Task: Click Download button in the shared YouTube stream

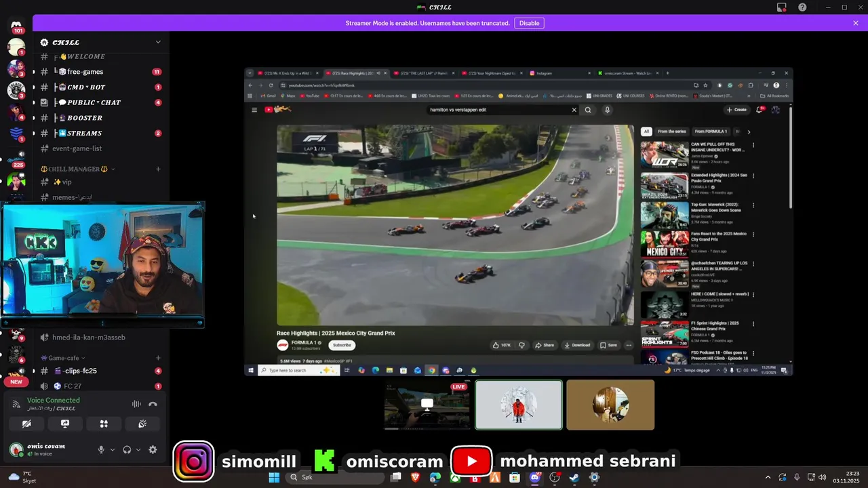Action: click(577, 345)
